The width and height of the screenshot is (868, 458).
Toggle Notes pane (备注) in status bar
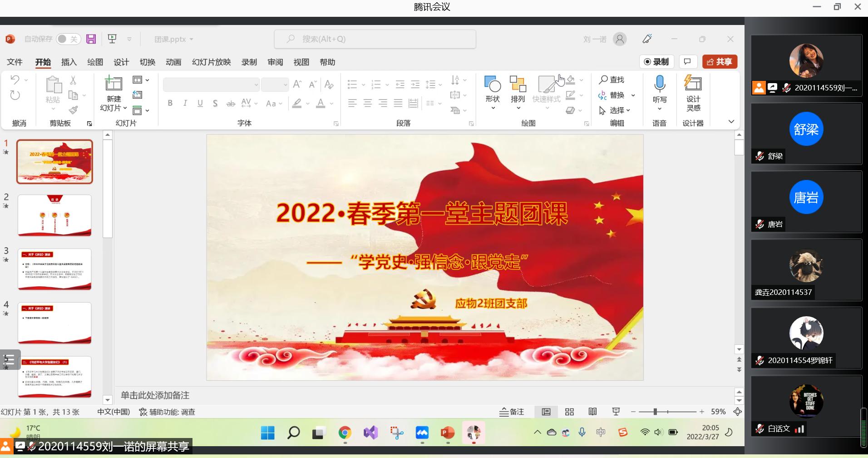(x=512, y=412)
